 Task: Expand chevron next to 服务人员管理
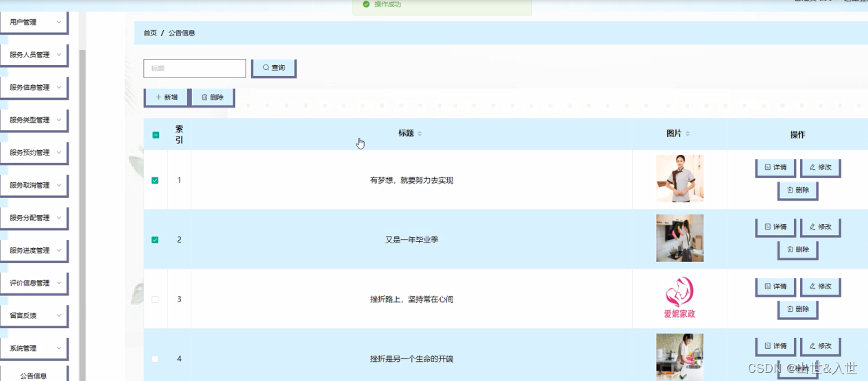tap(59, 55)
